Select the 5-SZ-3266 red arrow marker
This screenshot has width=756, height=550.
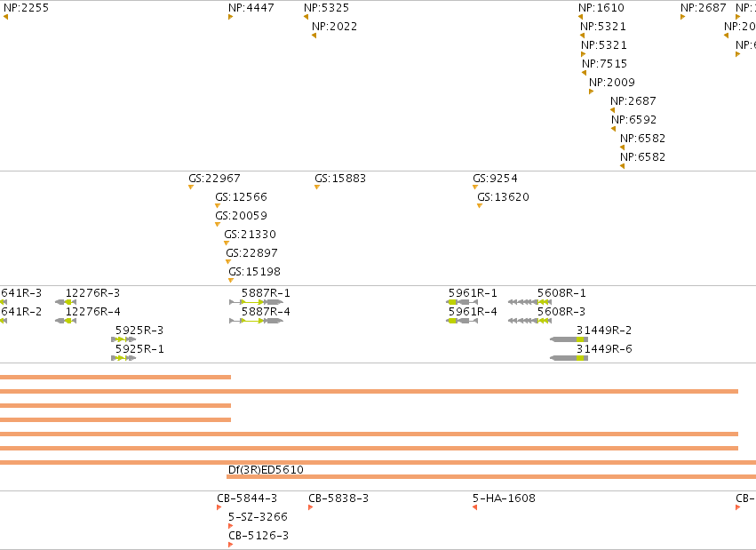[230, 526]
